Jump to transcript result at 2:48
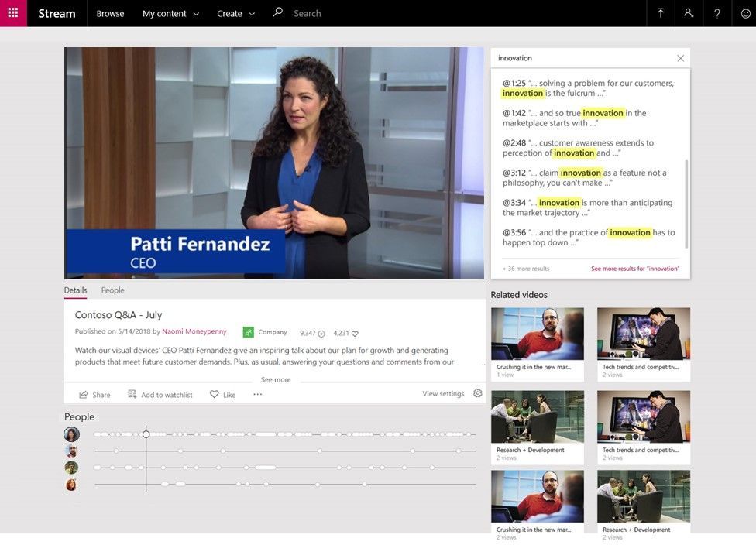Screen dimensions: 756x545 click(578, 148)
